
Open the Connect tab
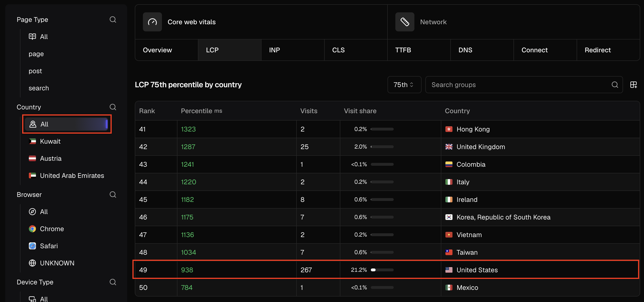pos(545,50)
